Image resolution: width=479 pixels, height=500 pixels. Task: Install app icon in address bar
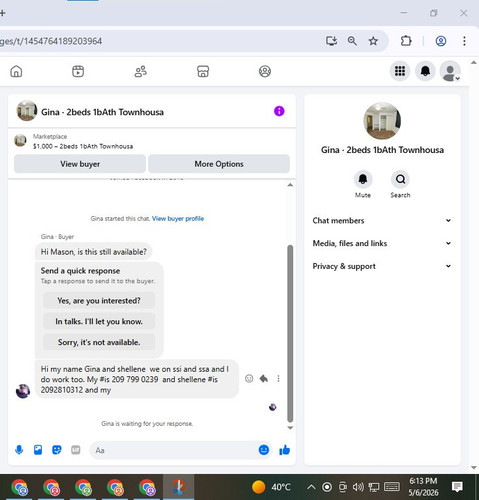[x=331, y=41]
